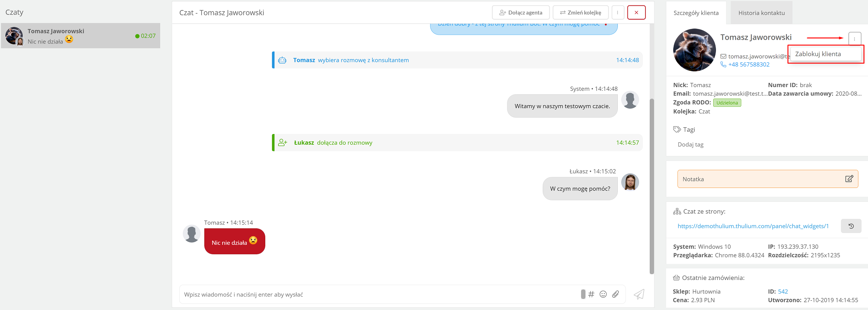The image size is (868, 310).
Task: Click the 'Windows 10' system value
Action: tap(714, 246)
